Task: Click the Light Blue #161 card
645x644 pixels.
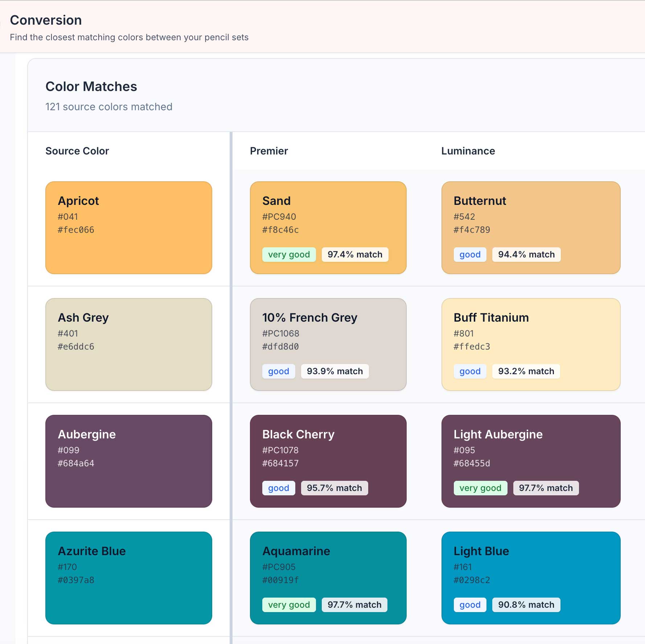Action: tap(531, 578)
